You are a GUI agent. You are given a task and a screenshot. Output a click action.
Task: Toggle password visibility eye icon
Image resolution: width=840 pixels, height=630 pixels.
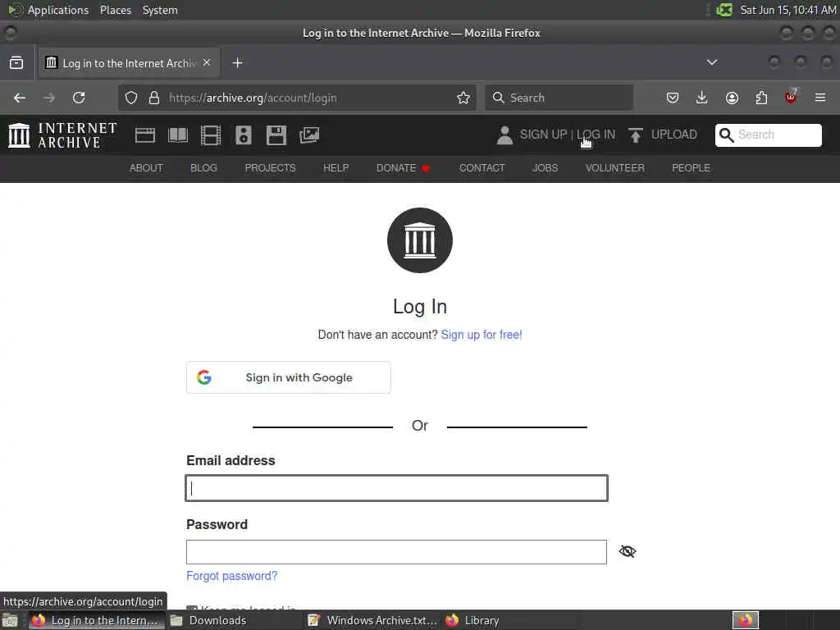[x=628, y=551]
